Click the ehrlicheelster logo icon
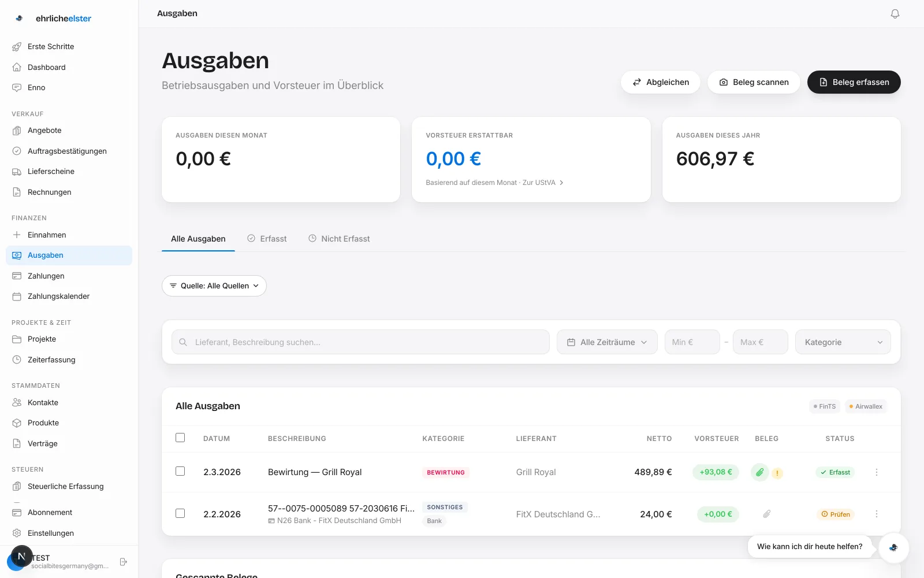This screenshot has height=578, width=924. (x=19, y=18)
